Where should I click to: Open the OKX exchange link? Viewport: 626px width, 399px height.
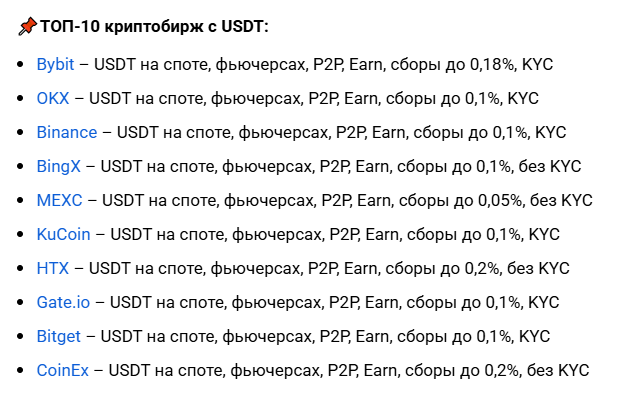click(53, 98)
